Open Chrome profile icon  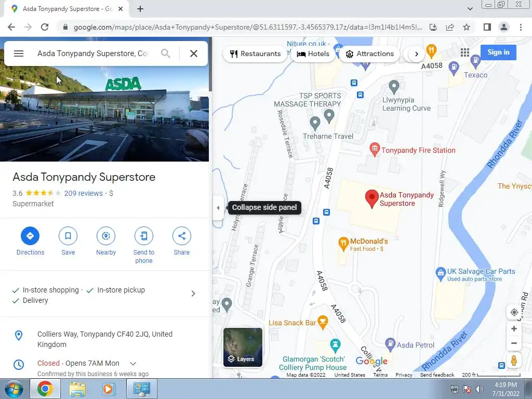point(504,27)
